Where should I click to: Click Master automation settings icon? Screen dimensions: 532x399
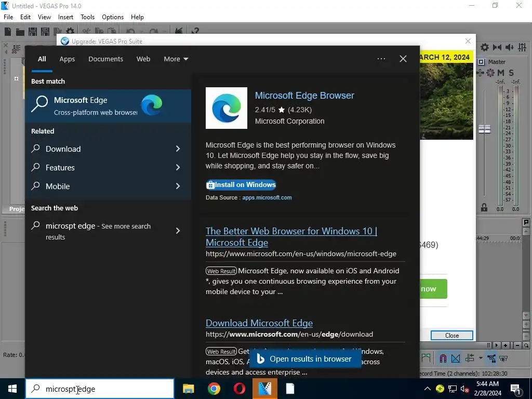click(x=490, y=73)
